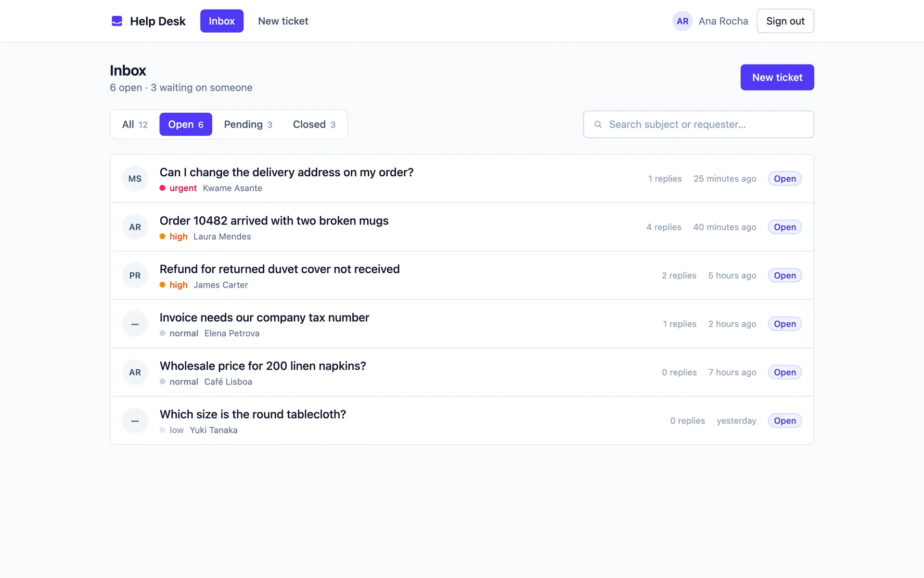Click the search magnifier icon
The width and height of the screenshot is (924, 578).
pos(598,124)
